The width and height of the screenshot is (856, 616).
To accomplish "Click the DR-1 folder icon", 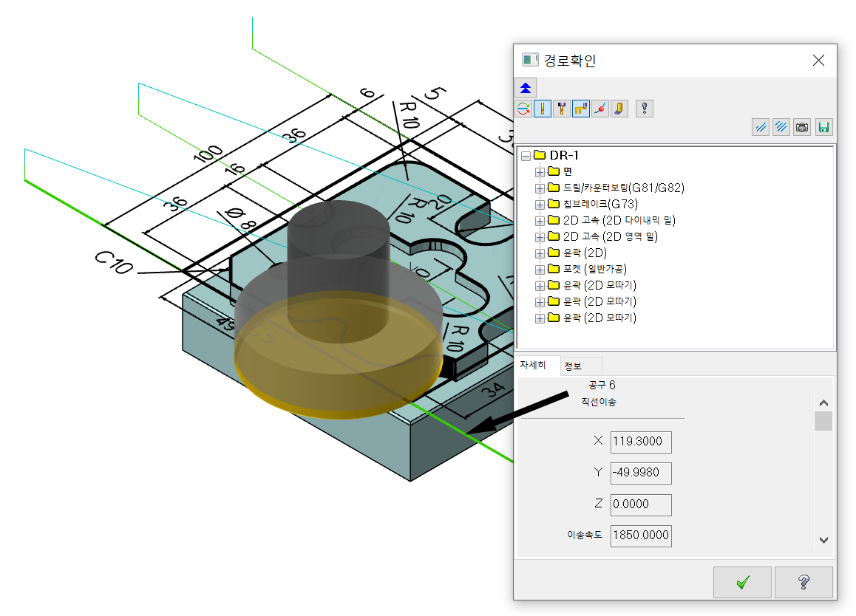I will click(540, 155).
